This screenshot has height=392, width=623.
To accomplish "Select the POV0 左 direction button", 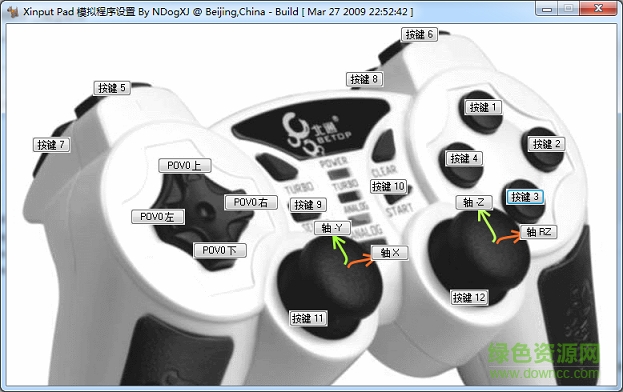I will point(158,216).
